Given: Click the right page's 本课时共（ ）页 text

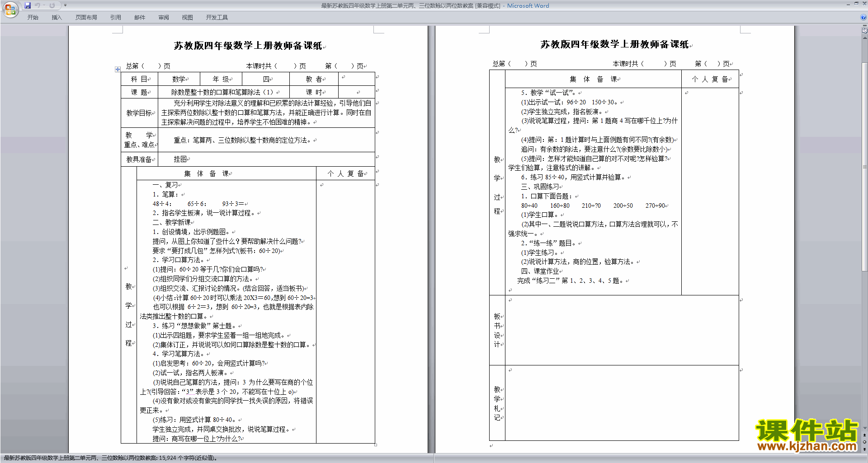Looking at the screenshot, I should [x=644, y=64].
